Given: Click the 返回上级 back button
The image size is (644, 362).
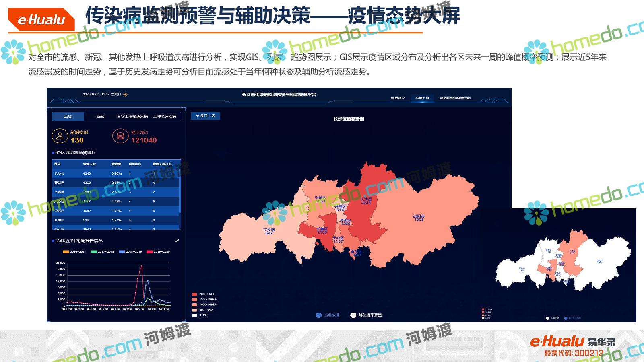Looking at the screenshot, I should click(205, 116).
